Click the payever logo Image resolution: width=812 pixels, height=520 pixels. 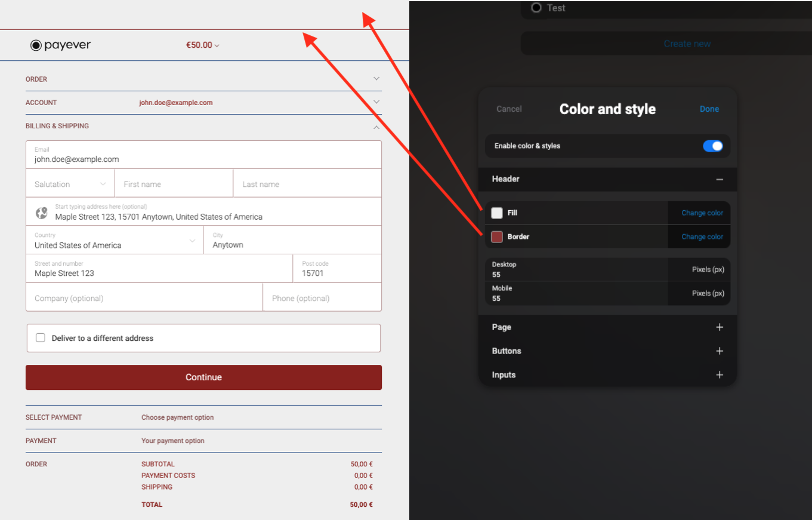pyautogui.click(x=61, y=45)
